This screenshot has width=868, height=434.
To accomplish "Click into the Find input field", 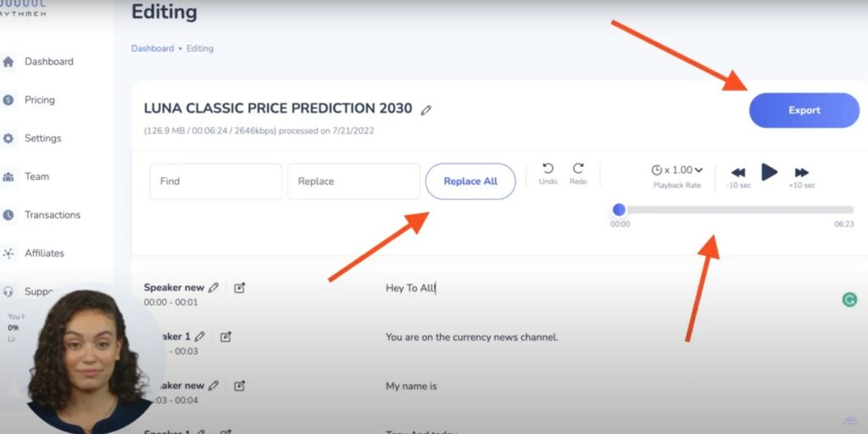I will point(216,181).
